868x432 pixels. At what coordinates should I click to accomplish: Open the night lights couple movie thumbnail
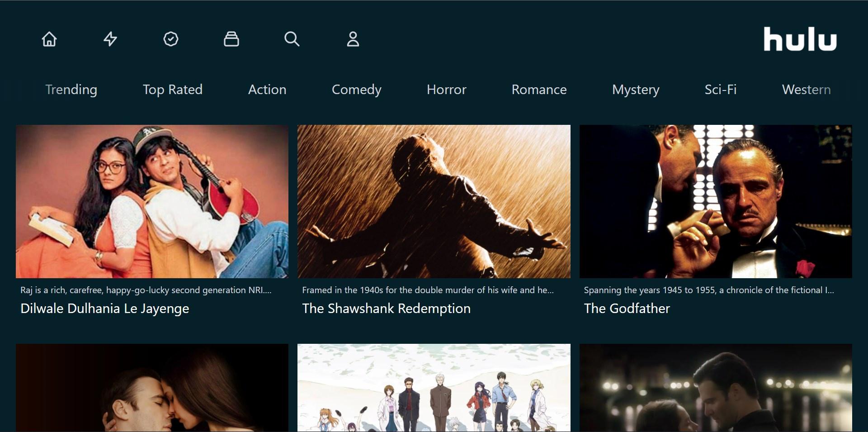[716, 388]
